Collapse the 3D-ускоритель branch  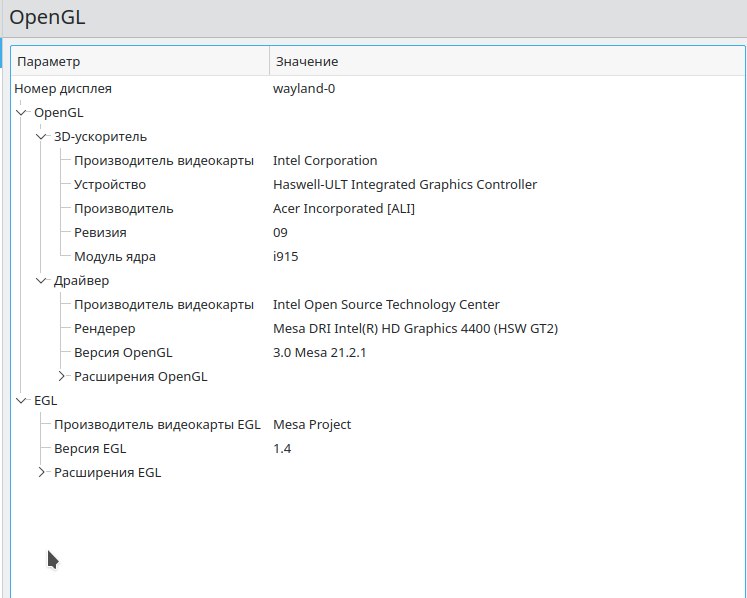pyautogui.click(x=41, y=137)
